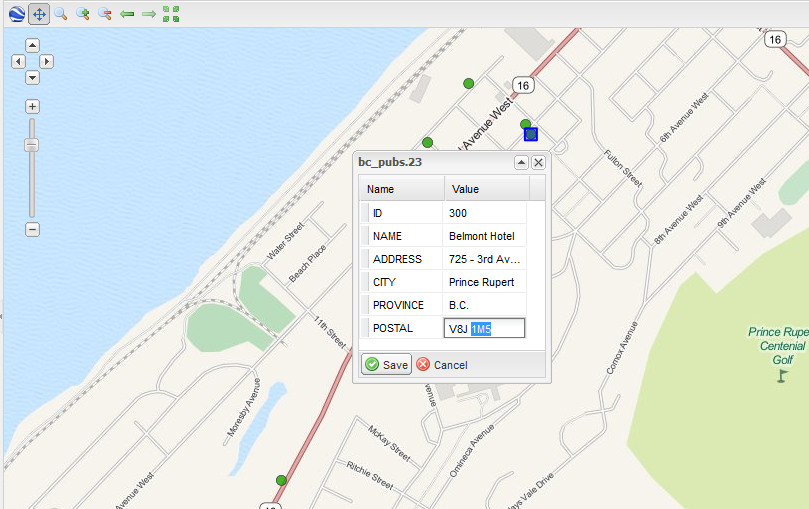Pan the map down with arrow

(x=32, y=77)
